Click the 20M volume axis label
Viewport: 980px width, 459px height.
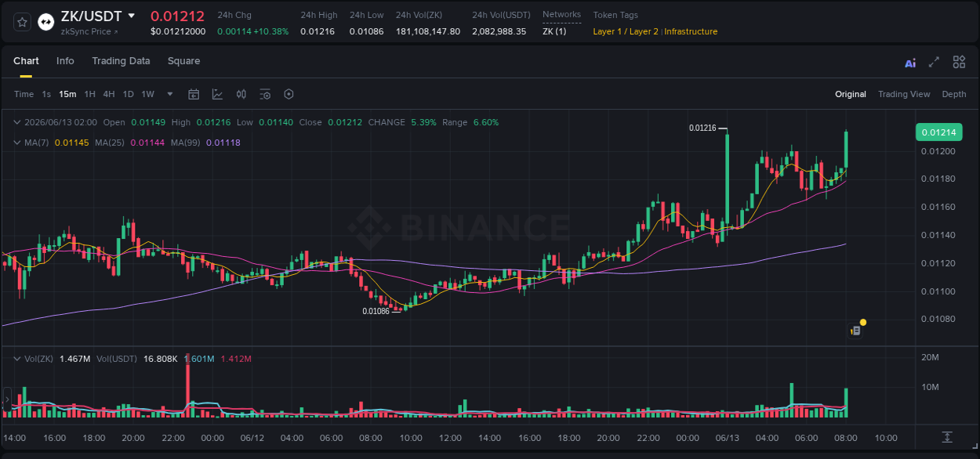[930, 357]
